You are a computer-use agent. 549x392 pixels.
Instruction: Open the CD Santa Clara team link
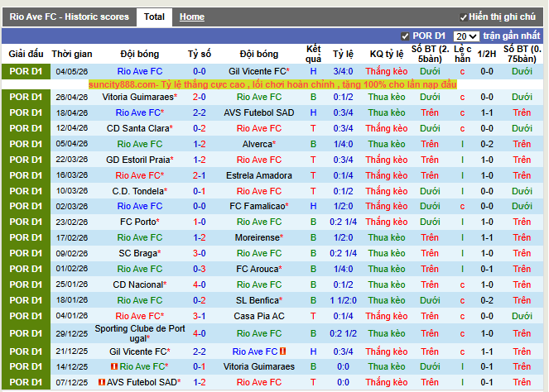pyautogui.click(x=137, y=128)
